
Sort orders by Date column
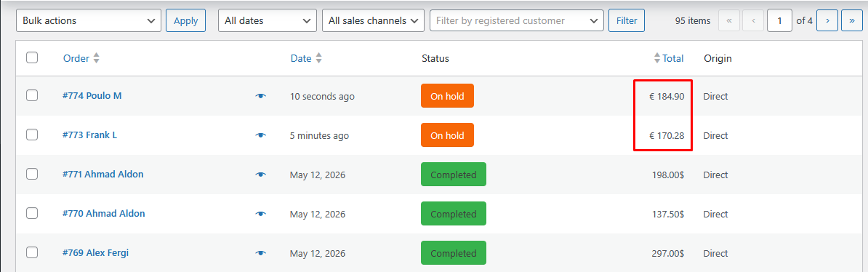coord(306,58)
